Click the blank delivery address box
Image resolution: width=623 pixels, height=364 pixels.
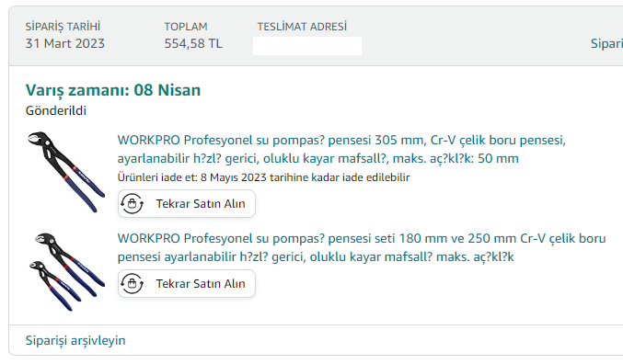pos(307,46)
